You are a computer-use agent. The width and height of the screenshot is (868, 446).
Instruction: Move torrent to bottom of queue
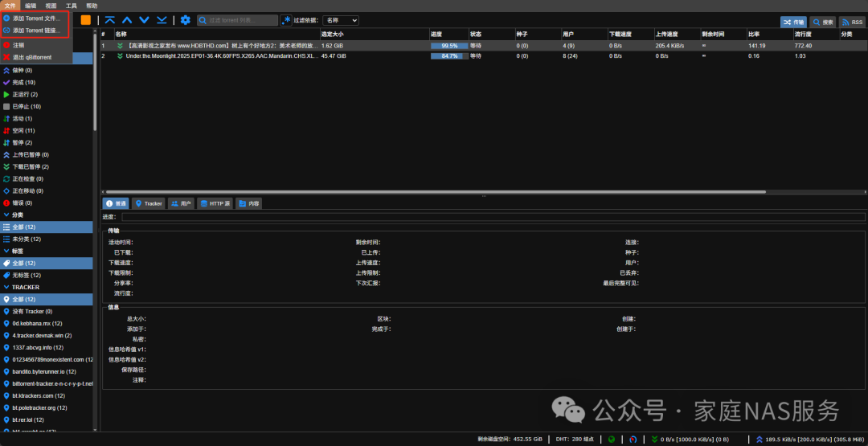click(162, 20)
